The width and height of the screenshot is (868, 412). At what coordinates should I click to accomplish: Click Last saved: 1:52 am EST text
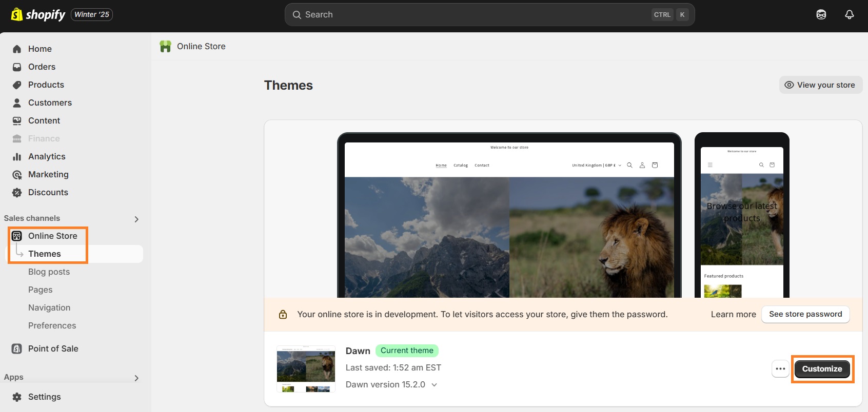(393, 368)
